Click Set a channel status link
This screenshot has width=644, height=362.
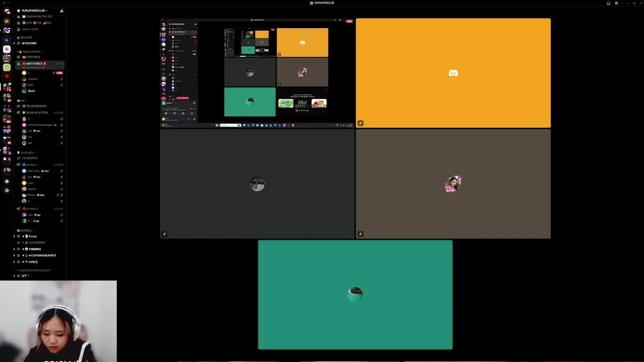tap(34, 67)
